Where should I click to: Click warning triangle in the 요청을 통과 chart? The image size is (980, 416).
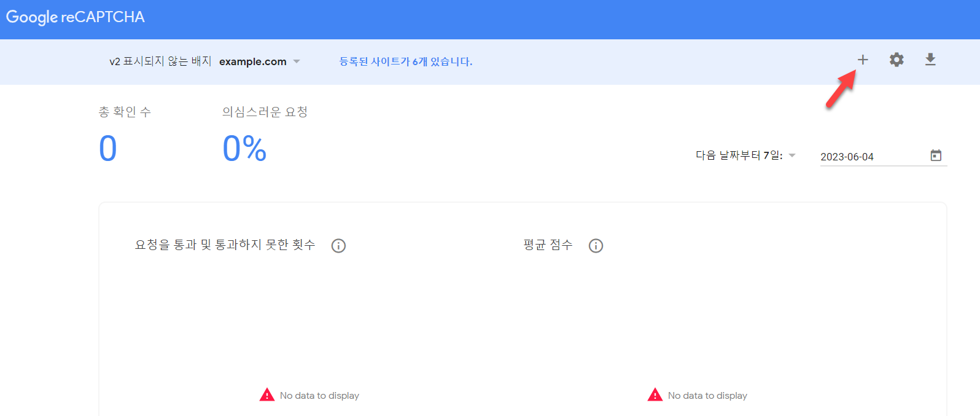pyautogui.click(x=267, y=394)
